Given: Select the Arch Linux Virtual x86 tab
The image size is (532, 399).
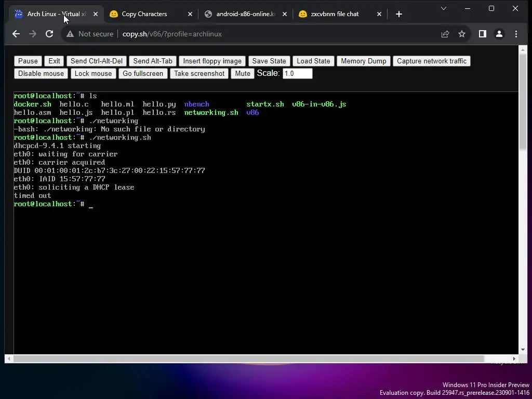Looking at the screenshot, I should point(56,14).
